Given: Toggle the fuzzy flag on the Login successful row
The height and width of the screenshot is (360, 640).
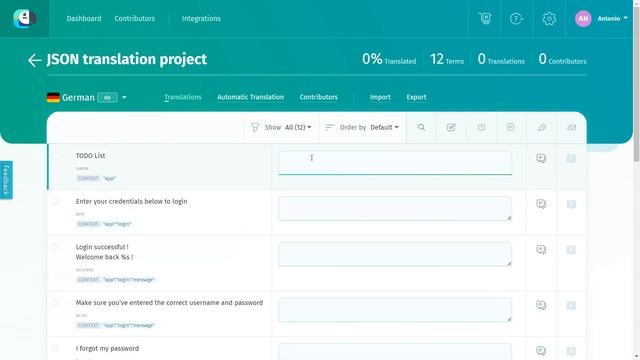Looking at the screenshot, I should coord(571,250).
